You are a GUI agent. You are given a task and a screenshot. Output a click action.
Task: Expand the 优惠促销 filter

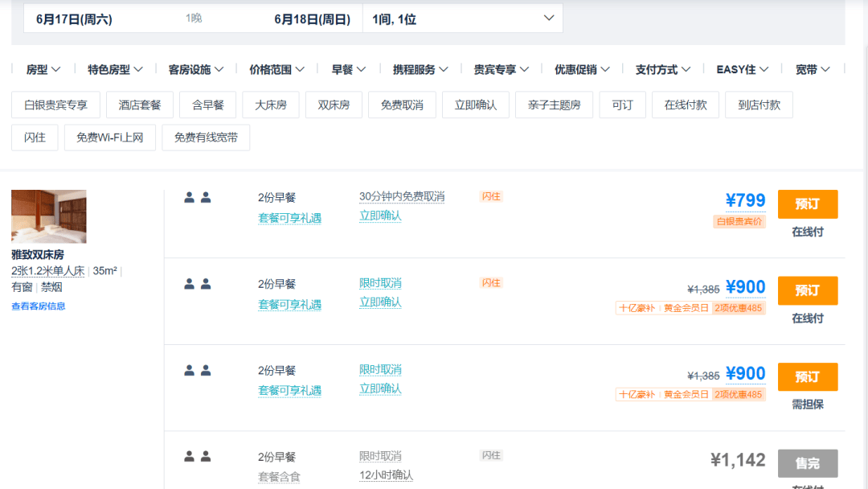[582, 69]
